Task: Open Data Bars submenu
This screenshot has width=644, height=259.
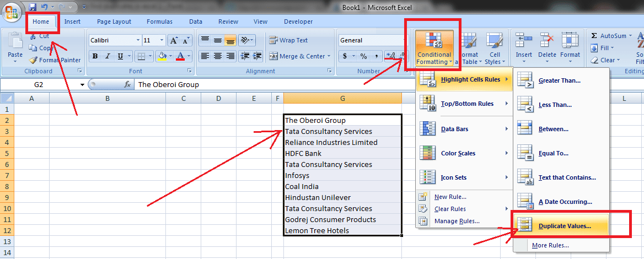Action: coord(464,129)
